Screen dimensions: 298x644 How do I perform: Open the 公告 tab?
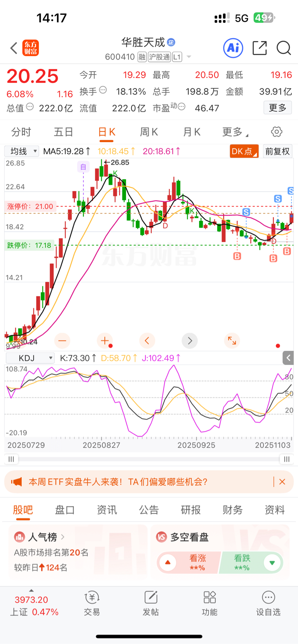click(149, 510)
